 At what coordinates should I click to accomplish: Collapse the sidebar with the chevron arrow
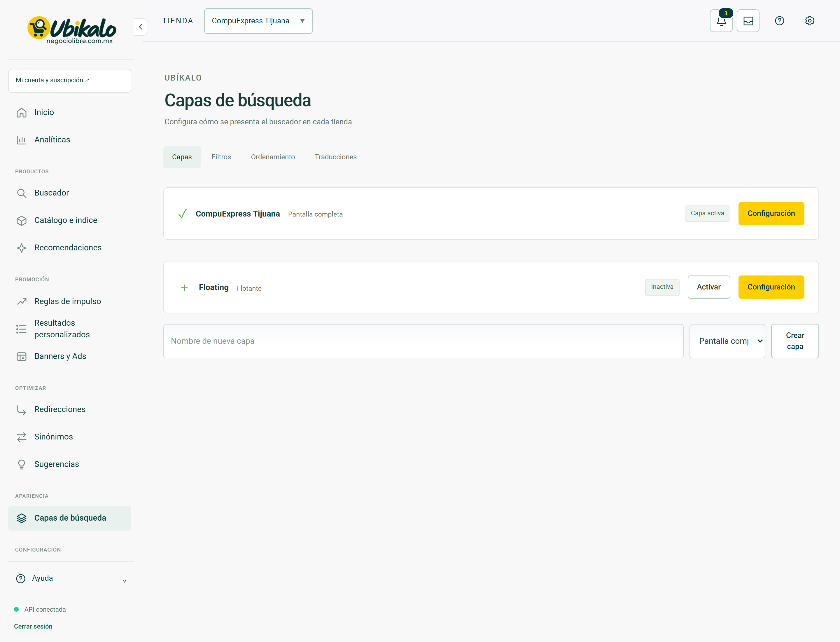point(141,27)
